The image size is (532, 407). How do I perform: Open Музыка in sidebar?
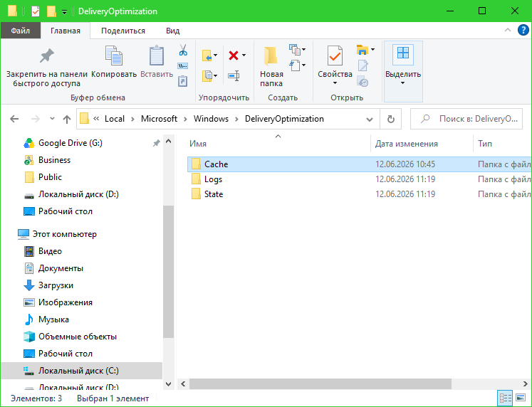pyautogui.click(x=53, y=319)
